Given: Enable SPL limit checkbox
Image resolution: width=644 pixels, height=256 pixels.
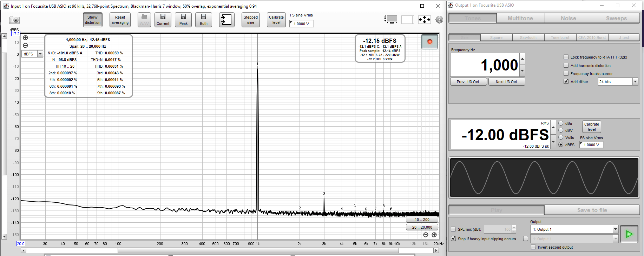Looking at the screenshot, I should coord(453,229).
